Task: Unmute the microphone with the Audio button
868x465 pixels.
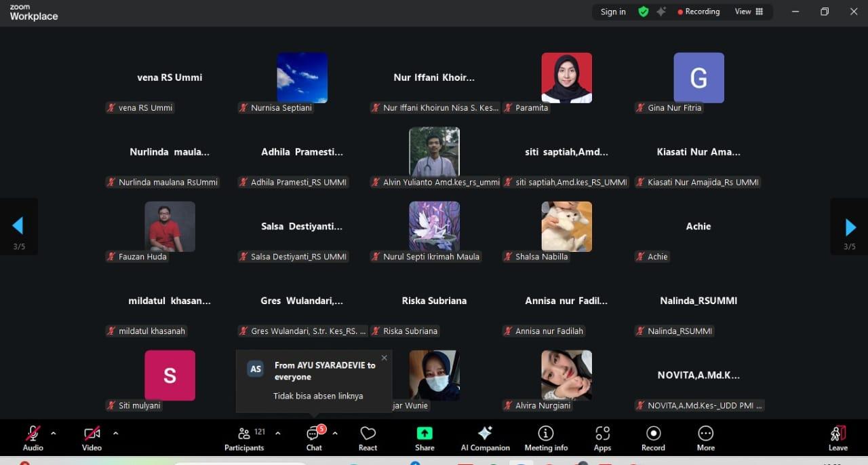Action: pyautogui.click(x=33, y=437)
